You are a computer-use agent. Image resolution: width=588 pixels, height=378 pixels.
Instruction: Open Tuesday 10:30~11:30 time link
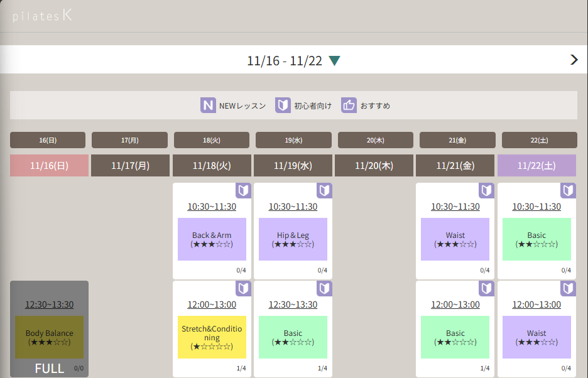click(212, 207)
